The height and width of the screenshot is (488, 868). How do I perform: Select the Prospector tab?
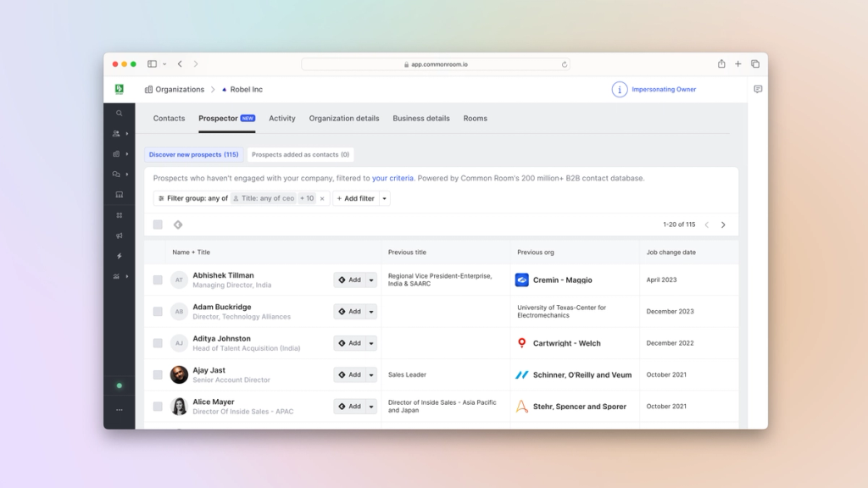(x=226, y=119)
